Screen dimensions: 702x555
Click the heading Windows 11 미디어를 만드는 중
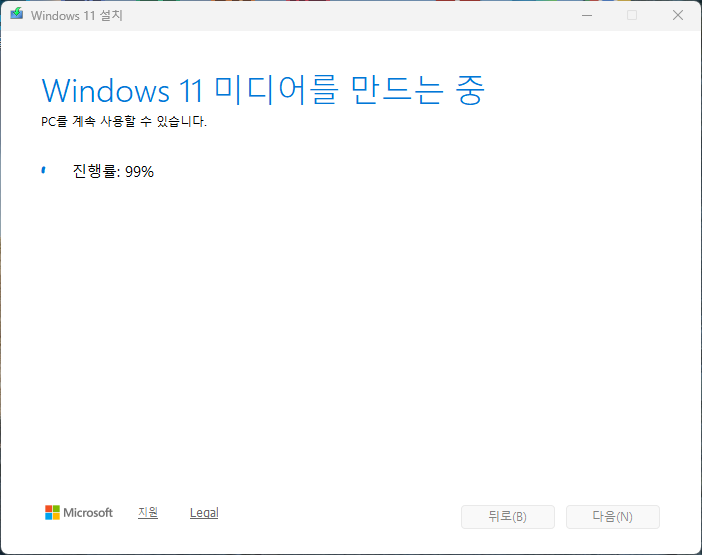point(263,91)
